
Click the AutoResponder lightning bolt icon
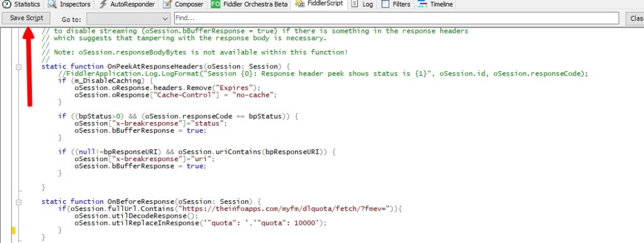[103, 4]
